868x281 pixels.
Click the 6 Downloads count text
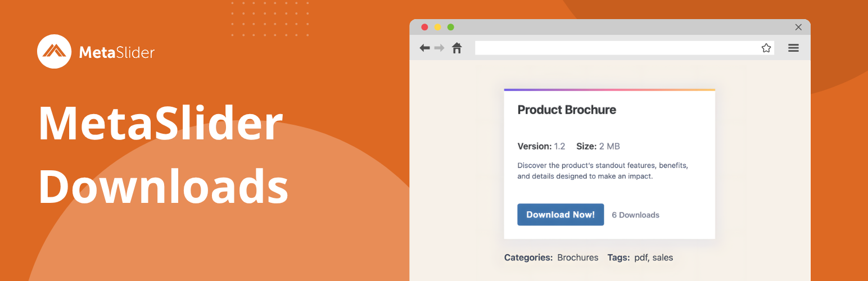click(x=635, y=215)
